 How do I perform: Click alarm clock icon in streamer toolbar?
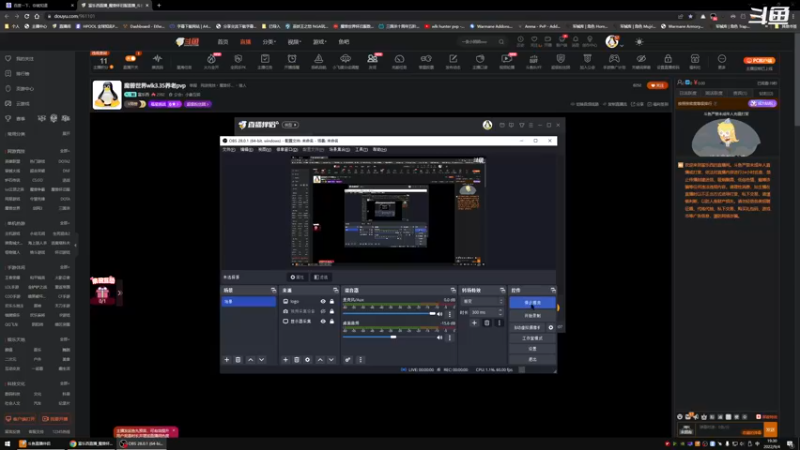pyautogui.click(x=292, y=59)
